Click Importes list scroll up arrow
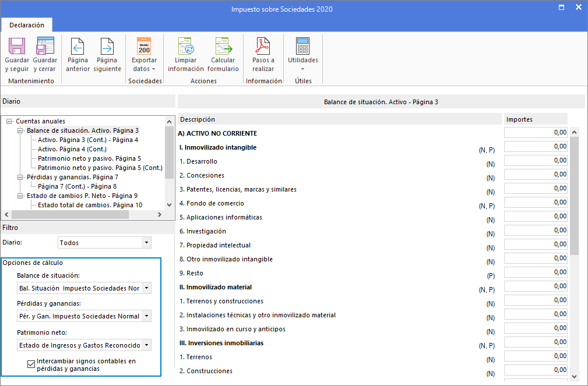This screenshot has height=386, width=588. pyautogui.click(x=574, y=132)
